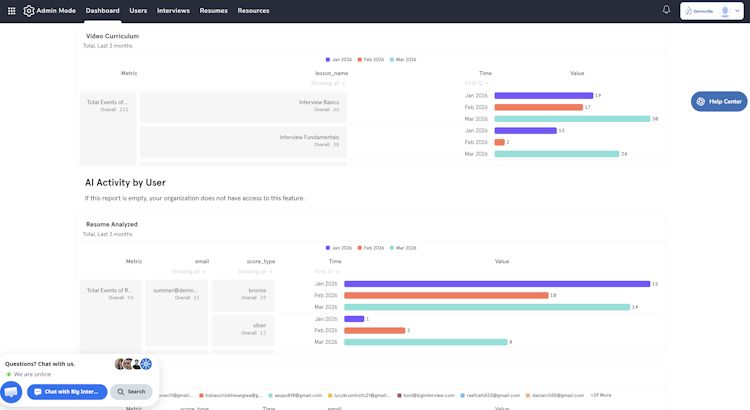Click the Admin Mode label

56,11
